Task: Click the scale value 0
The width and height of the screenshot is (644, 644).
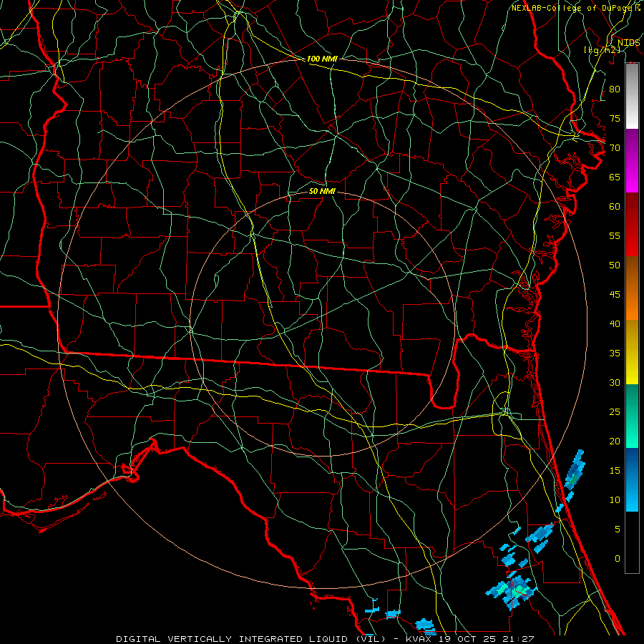Action: [x=618, y=559]
